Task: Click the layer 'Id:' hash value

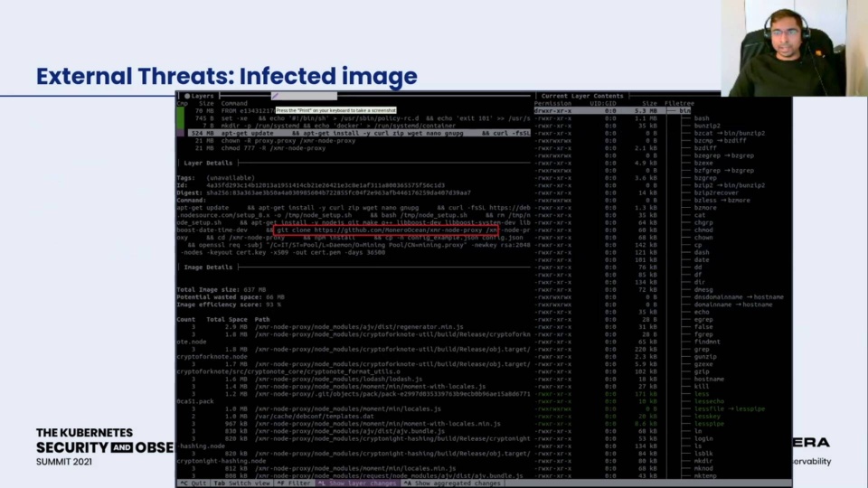Action: (x=325, y=185)
